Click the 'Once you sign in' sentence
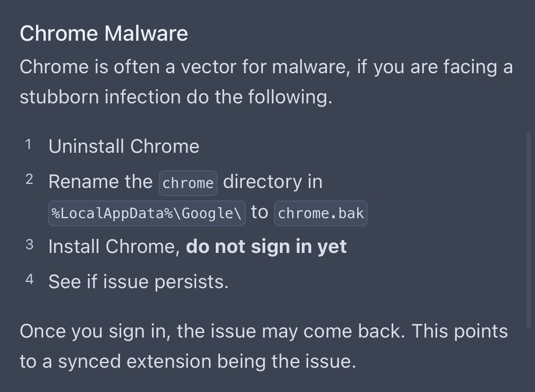The height and width of the screenshot is (392, 535). (x=212, y=331)
